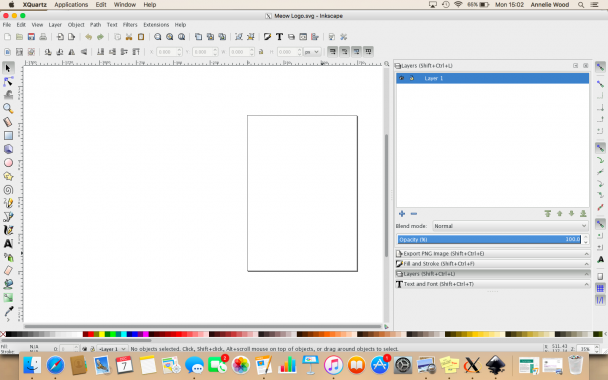Select the Paint Bucket tool
This screenshot has width=608, height=380.
pos(8,284)
